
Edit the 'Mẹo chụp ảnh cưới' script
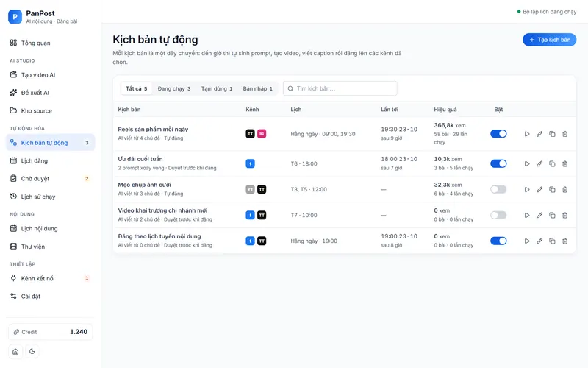click(539, 190)
